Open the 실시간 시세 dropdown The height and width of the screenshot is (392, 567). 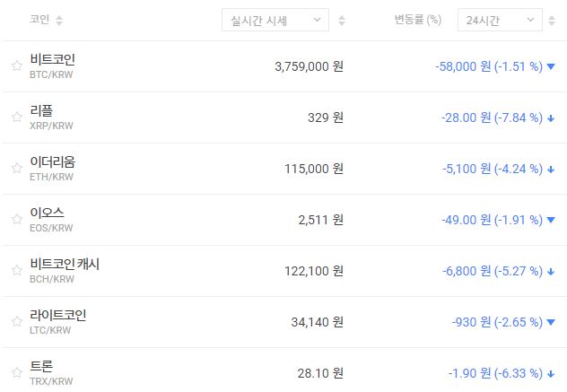click(x=275, y=20)
